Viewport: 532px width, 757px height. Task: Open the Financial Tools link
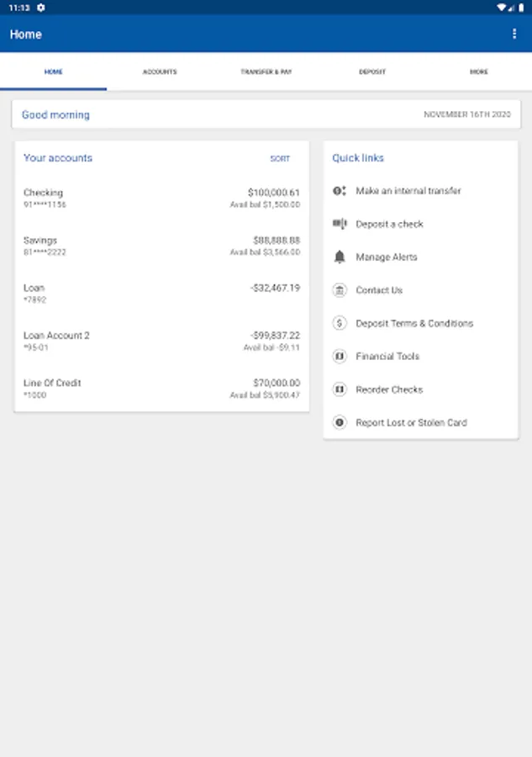[387, 357]
